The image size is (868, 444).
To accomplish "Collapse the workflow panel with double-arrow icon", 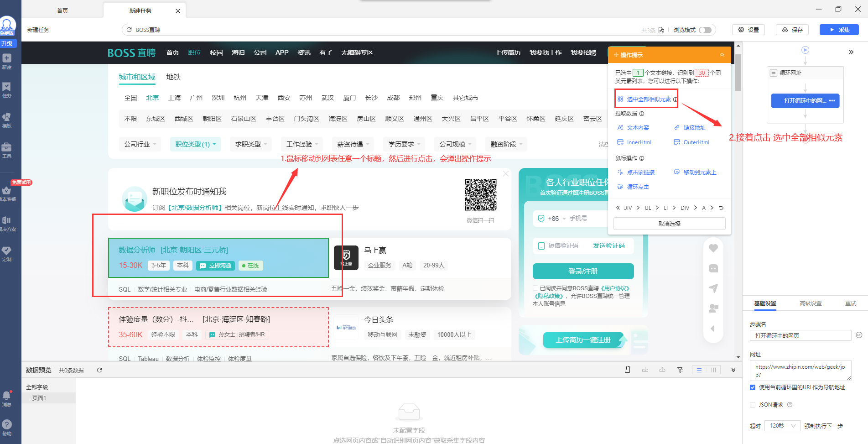I will [851, 52].
